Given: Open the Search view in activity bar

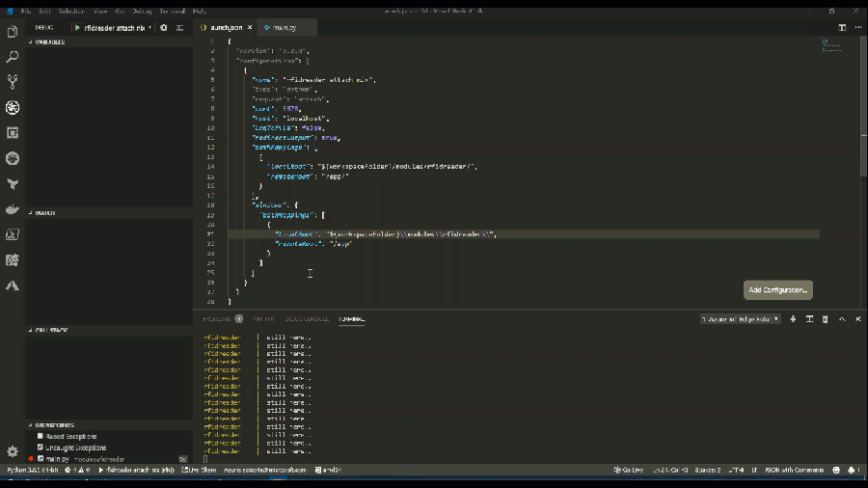Looking at the screenshot, I should 13,57.
